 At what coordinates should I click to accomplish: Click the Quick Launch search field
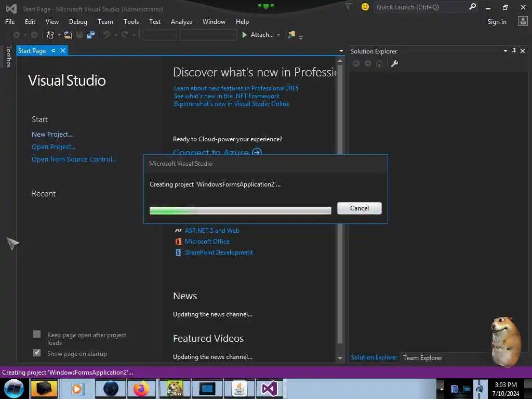(421, 7)
